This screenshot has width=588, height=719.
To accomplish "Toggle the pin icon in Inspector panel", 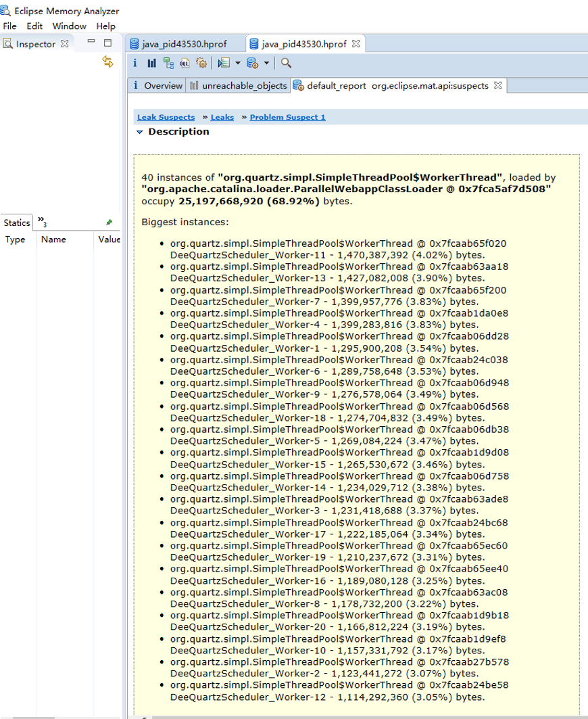I will [109, 223].
